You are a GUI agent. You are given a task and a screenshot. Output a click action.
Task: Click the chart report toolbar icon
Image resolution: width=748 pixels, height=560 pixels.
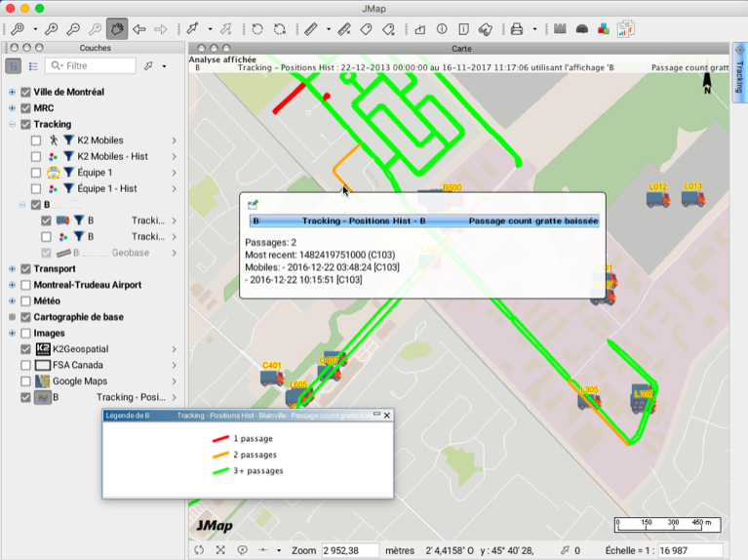[625, 29]
